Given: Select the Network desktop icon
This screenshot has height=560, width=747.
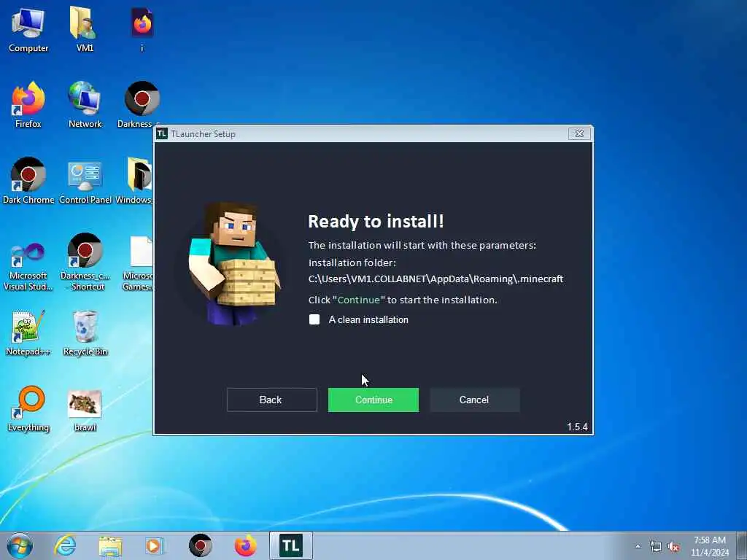Looking at the screenshot, I should [x=85, y=105].
